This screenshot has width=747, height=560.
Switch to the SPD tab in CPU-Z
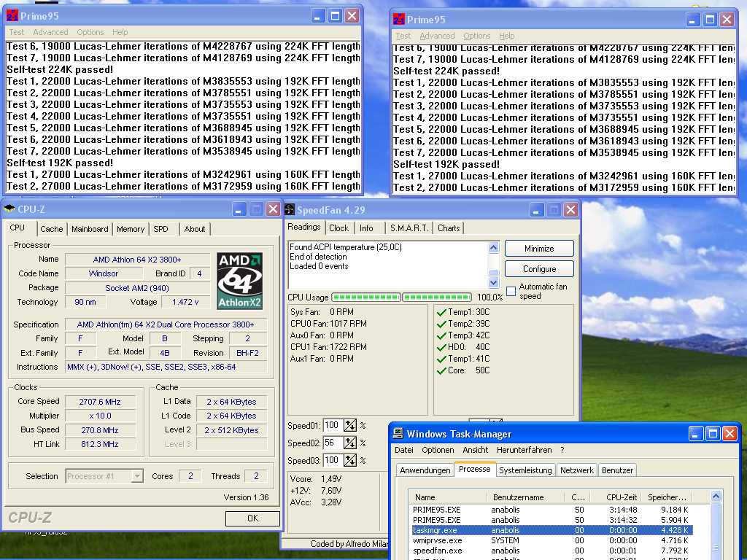tap(160, 229)
